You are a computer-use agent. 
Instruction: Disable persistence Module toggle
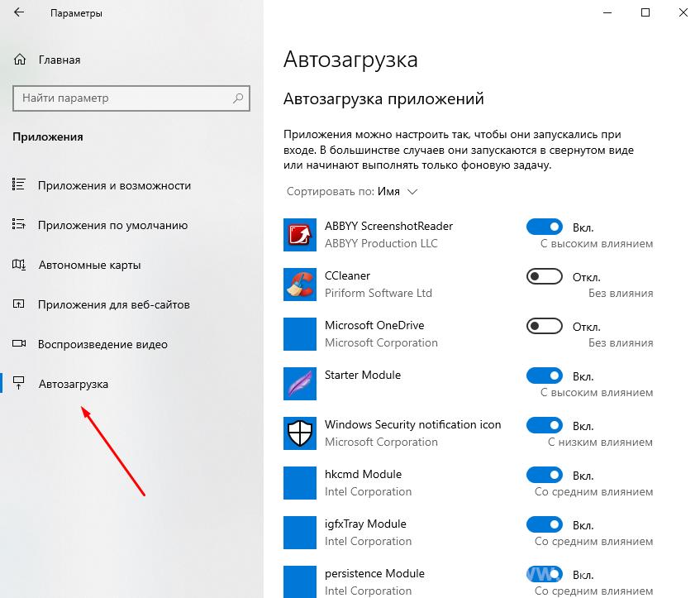tap(544, 574)
